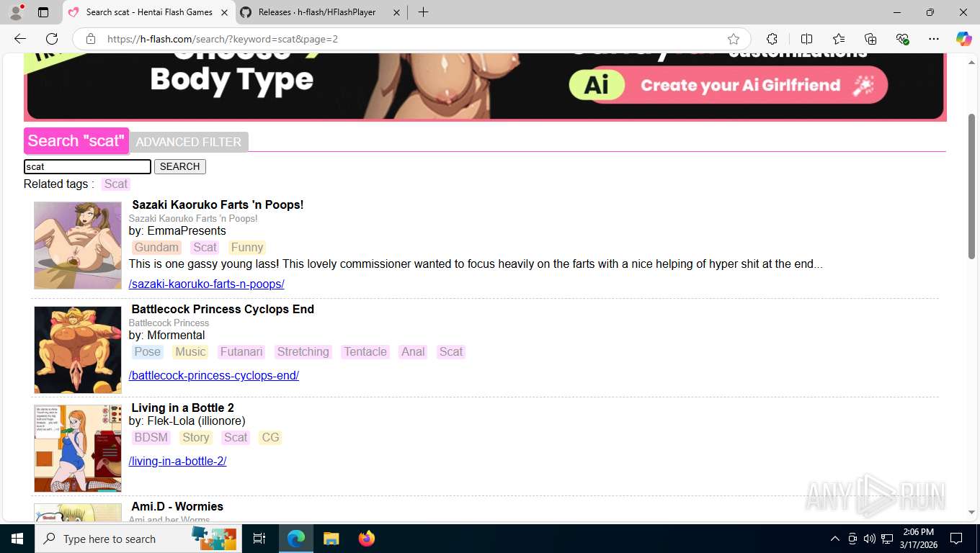Select the Futanari tag
Viewport: 980px width, 553px height.
click(241, 351)
